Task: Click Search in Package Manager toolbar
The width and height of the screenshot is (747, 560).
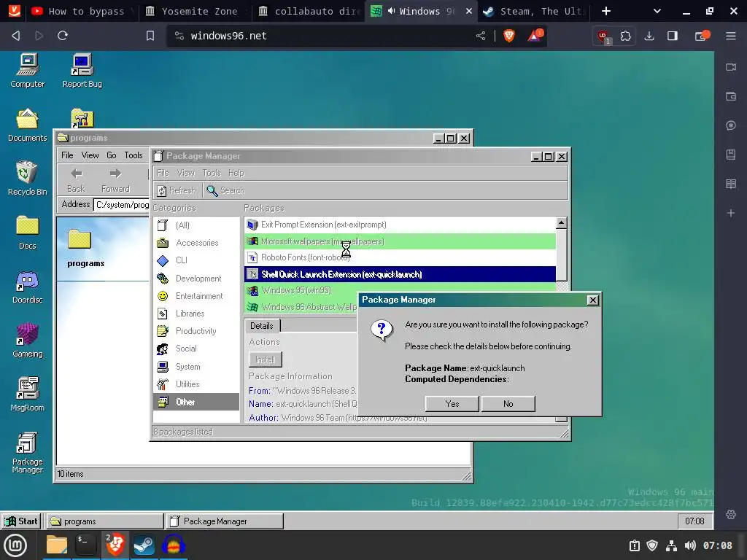Action: [x=226, y=190]
